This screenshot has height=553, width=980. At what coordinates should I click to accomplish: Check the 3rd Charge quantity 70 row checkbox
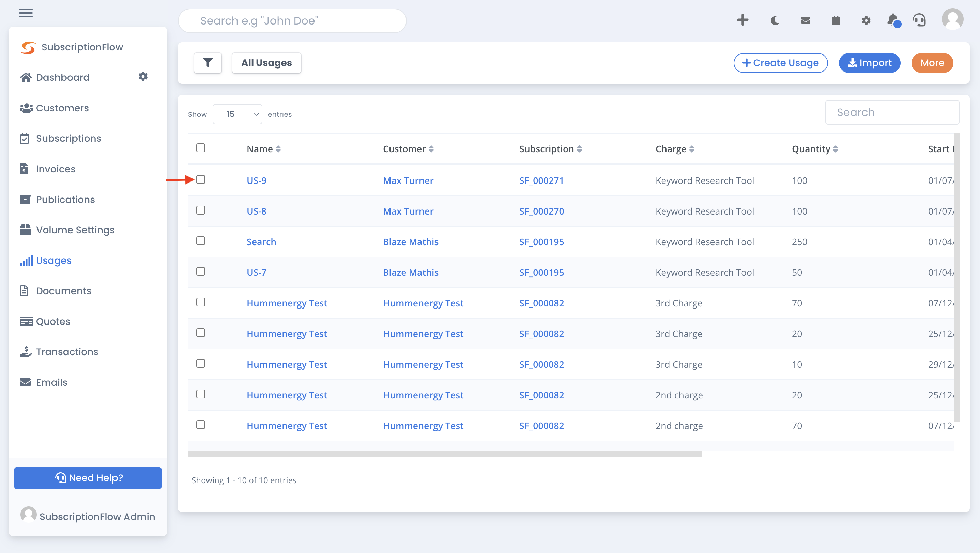(x=200, y=302)
